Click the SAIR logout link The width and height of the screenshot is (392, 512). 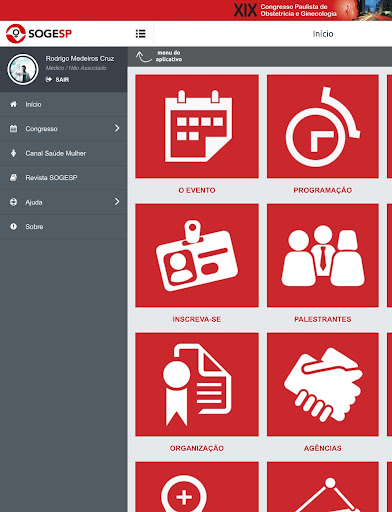(57, 80)
